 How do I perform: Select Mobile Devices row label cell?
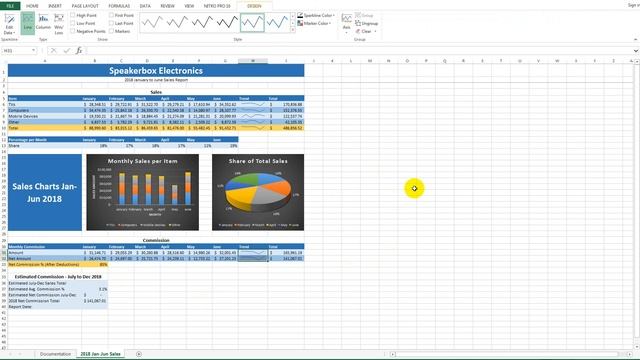click(45, 116)
